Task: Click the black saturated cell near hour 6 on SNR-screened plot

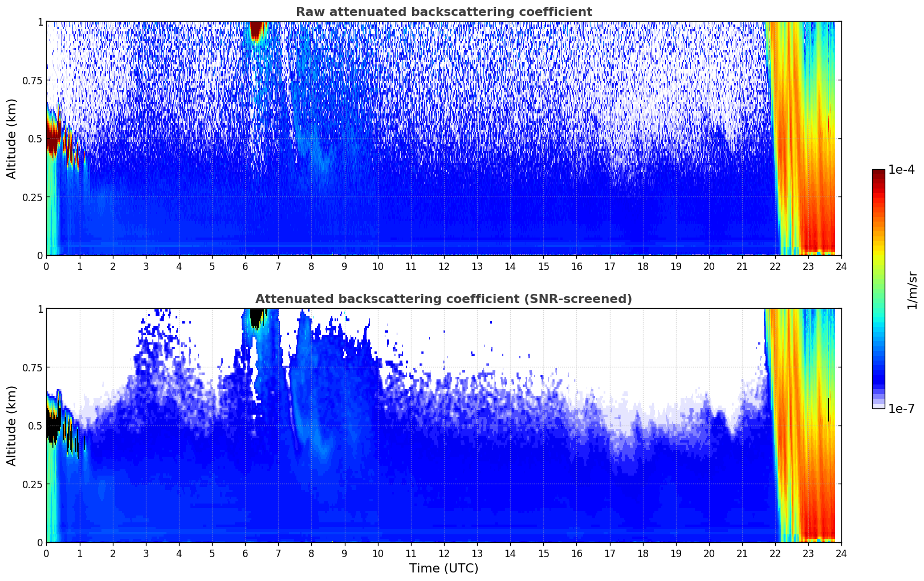Action: [x=257, y=317]
